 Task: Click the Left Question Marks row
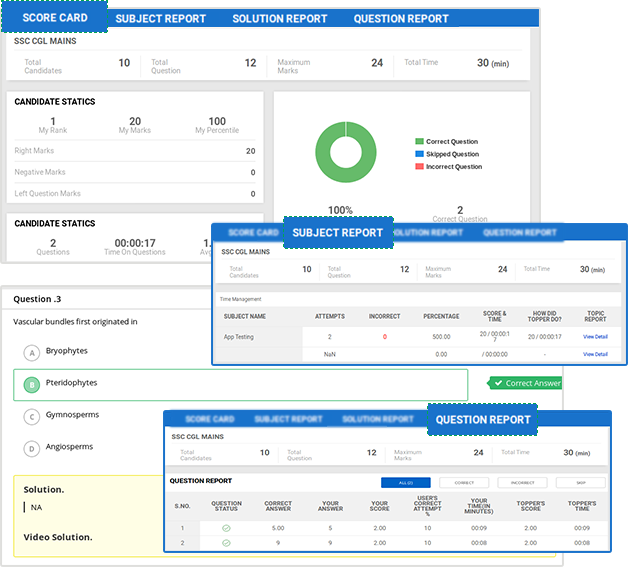[x=135, y=193]
